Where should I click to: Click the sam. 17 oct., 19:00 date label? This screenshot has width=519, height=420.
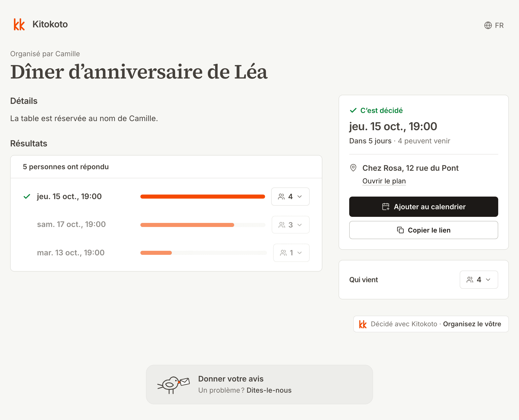point(71,224)
